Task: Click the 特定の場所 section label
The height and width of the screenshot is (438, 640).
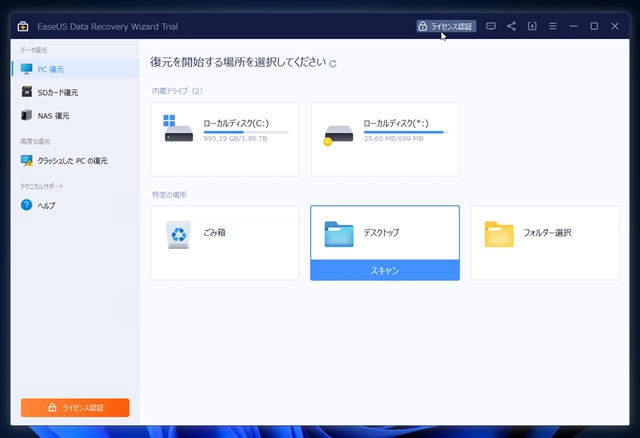Action: coord(169,195)
